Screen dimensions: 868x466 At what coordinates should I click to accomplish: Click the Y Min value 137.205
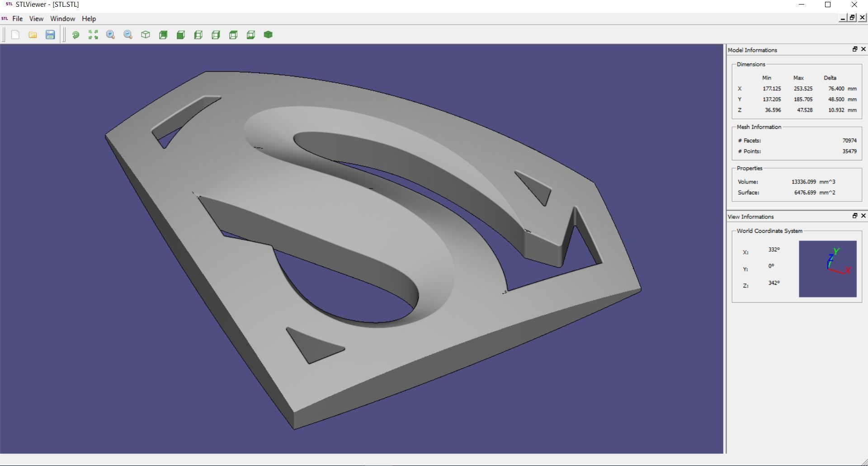(x=772, y=99)
